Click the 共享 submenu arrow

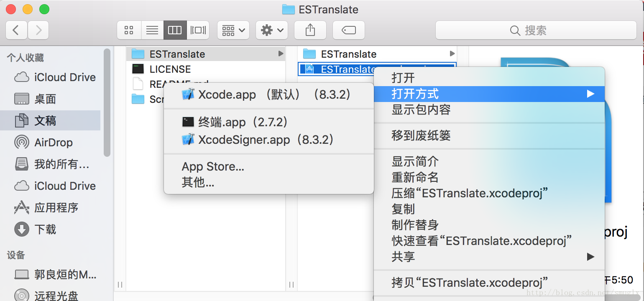point(590,257)
